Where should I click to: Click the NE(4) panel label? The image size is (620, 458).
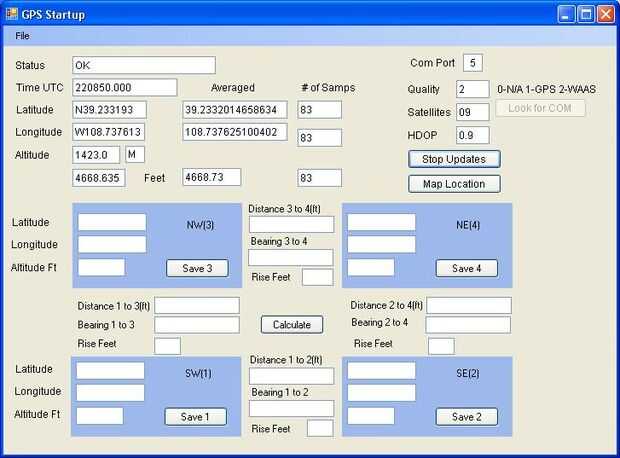(x=468, y=225)
